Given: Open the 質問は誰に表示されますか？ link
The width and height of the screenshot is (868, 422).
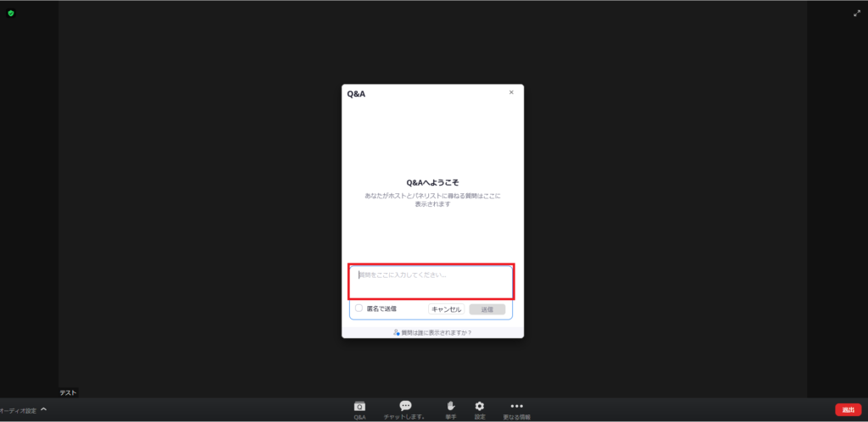Looking at the screenshot, I should tap(433, 332).
